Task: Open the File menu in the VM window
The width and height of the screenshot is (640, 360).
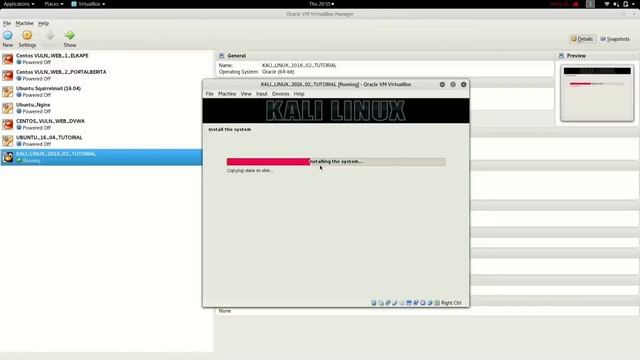Action: pos(209,93)
